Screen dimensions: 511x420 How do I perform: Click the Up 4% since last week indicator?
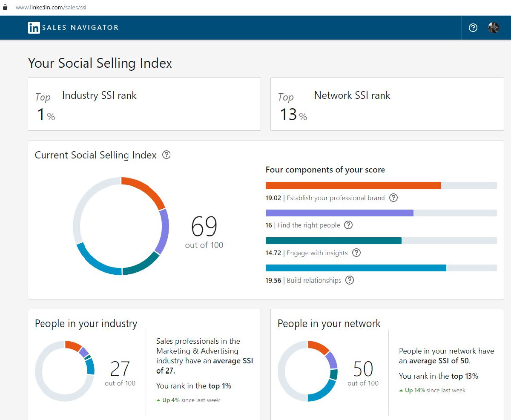pyautogui.click(x=188, y=400)
